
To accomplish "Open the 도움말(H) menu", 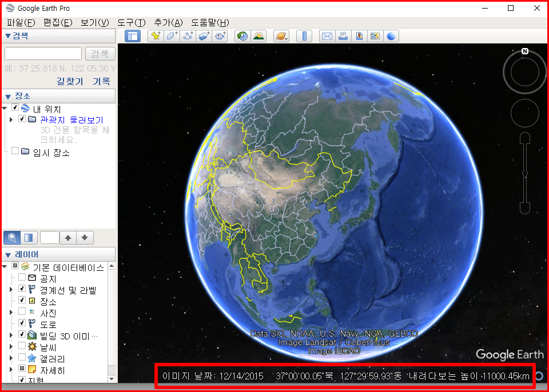I will [210, 23].
